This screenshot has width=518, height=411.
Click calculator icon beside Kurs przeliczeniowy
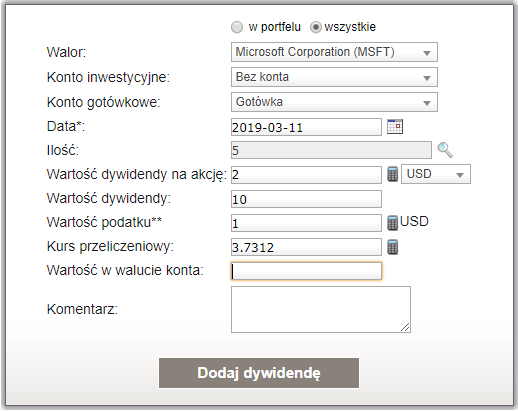392,247
